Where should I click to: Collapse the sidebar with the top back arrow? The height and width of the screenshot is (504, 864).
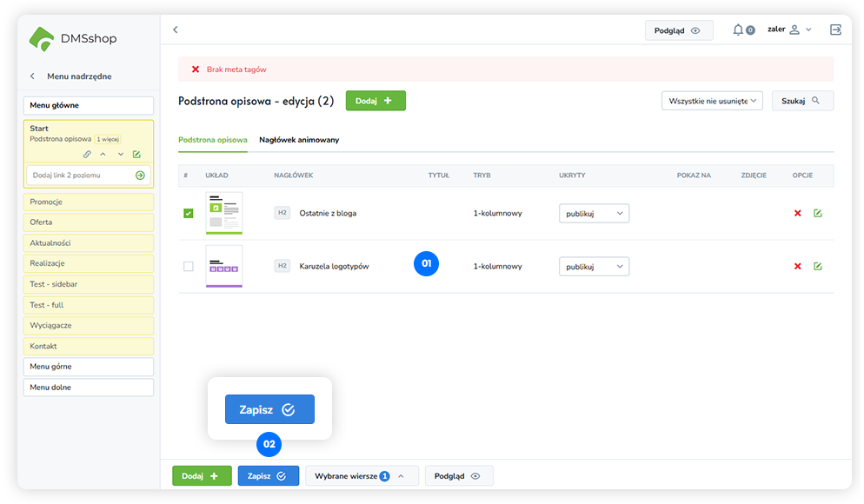click(175, 30)
